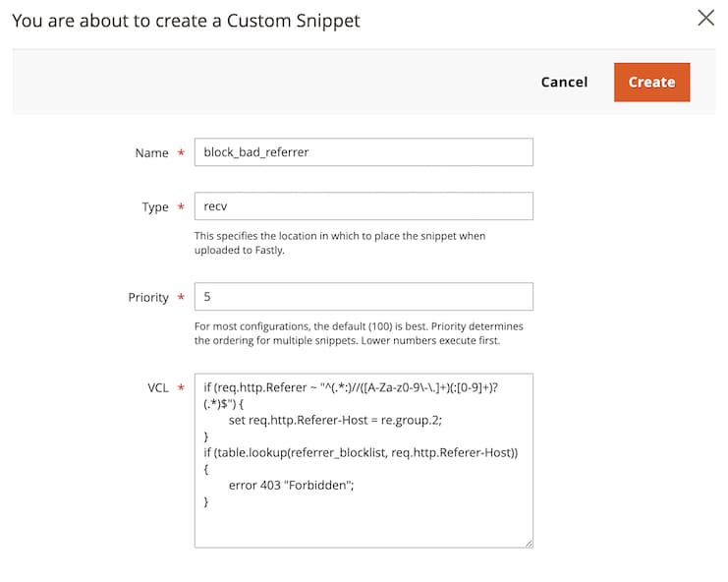
Task: Click the table.lookup referrer_blocklist code line
Action: tap(361, 452)
